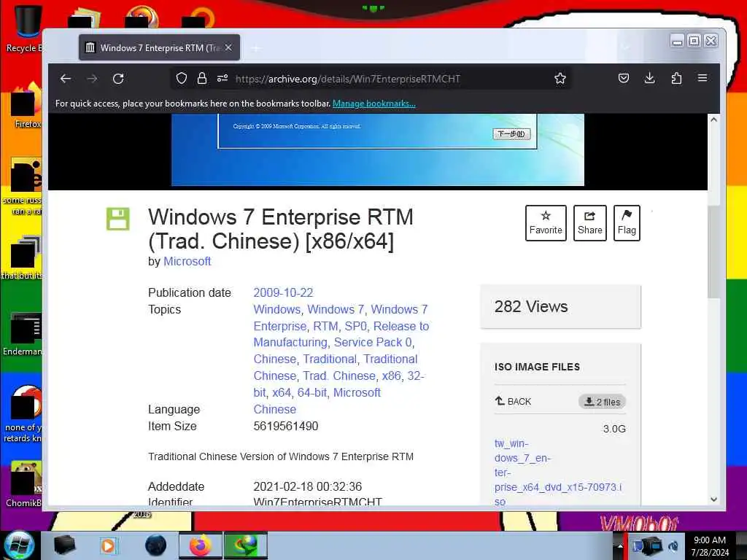This screenshot has width=747, height=560.
Task: Open the extensions puzzle icon
Action: pyautogui.click(x=676, y=78)
